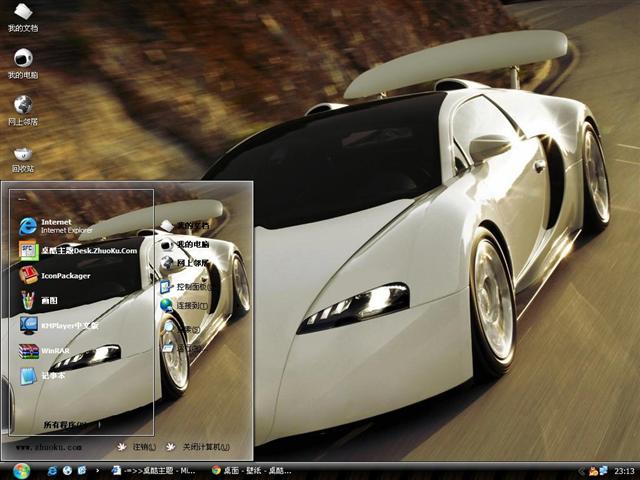640x480 pixels.
Task: Launch IconPackager from the Start menu
Action: (x=66, y=276)
